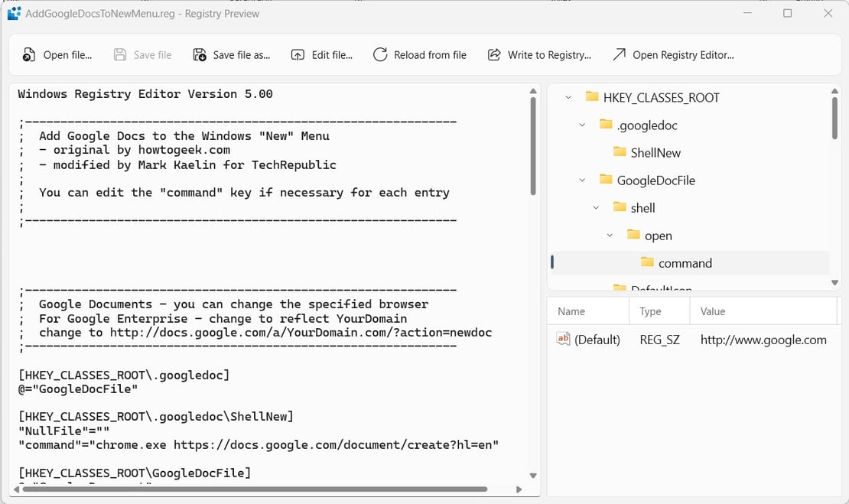Click the Save file as... label
The height and width of the screenshot is (504, 849).
pyautogui.click(x=242, y=55)
